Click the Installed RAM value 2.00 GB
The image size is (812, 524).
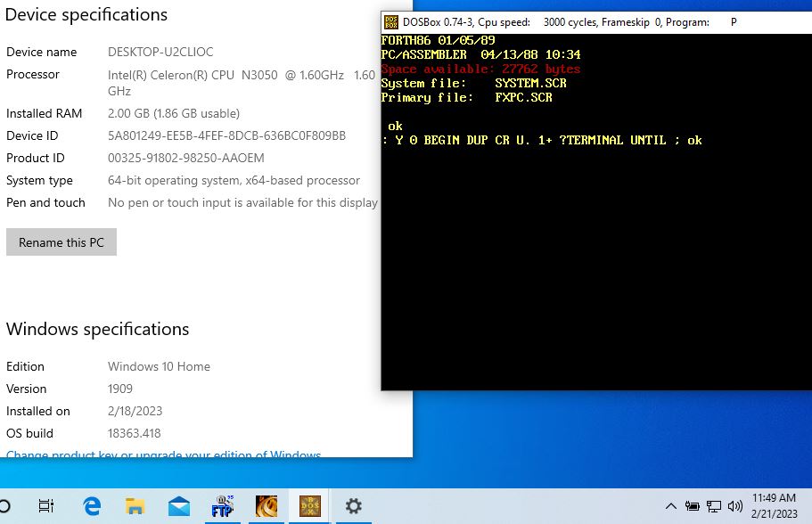click(174, 114)
